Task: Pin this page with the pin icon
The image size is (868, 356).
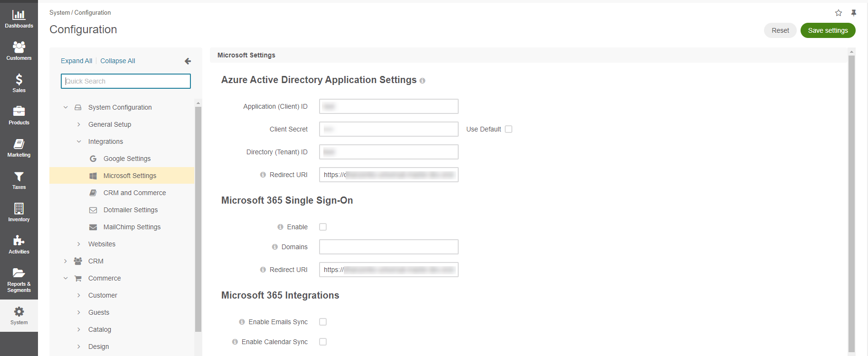Action: tap(854, 13)
